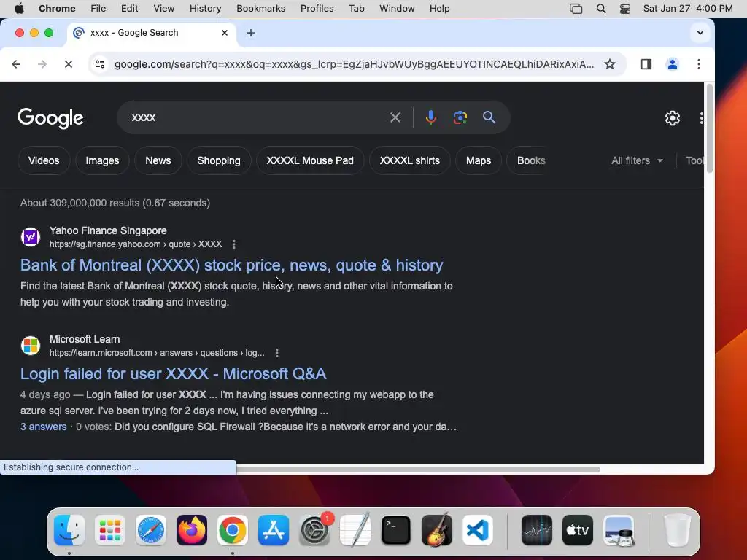Launch Firefox from the dock
The height and width of the screenshot is (560, 747).
[192, 530]
